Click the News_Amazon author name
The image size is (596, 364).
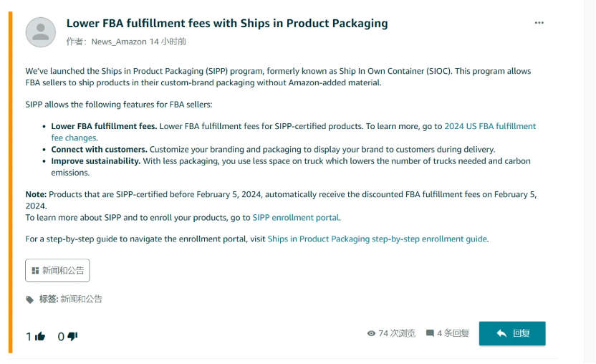point(119,42)
